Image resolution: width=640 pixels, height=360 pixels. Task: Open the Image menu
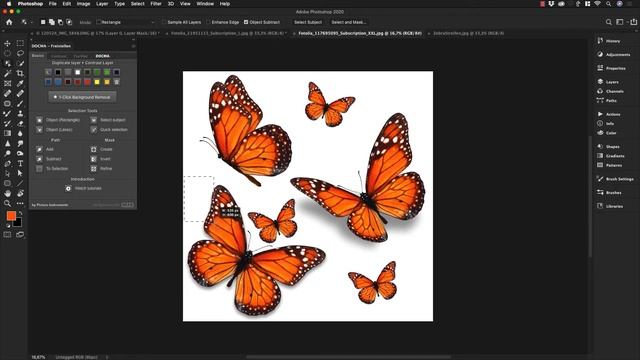tap(83, 4)
